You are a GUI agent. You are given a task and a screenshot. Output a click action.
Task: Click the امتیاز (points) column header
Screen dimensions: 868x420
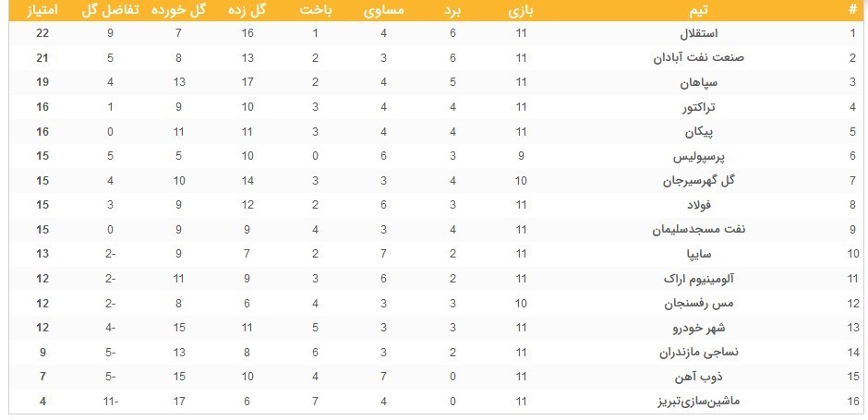[40, 10]
